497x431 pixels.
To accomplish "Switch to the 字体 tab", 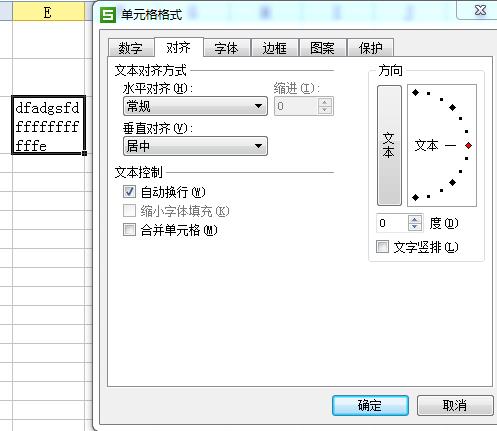I will (x=227, y=48).
